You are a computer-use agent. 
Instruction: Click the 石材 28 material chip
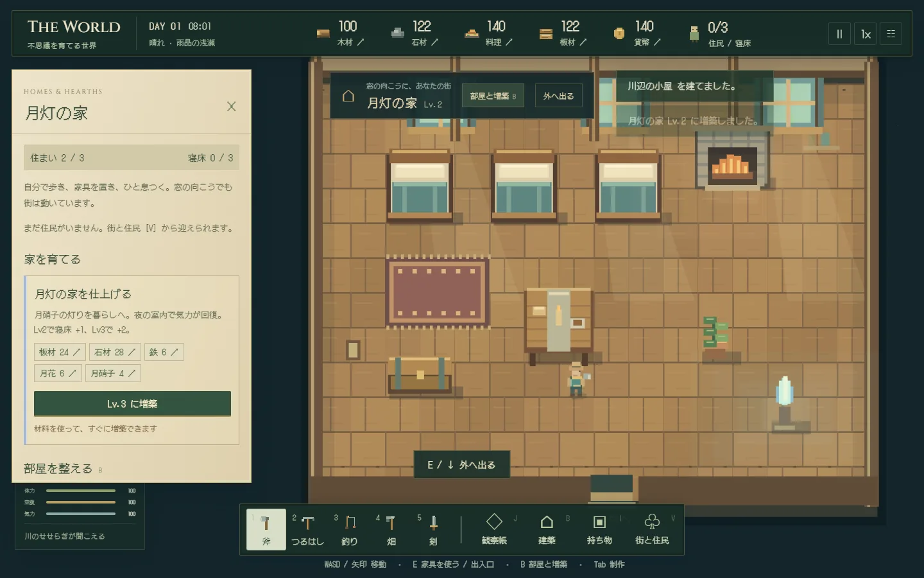point(115,352)
